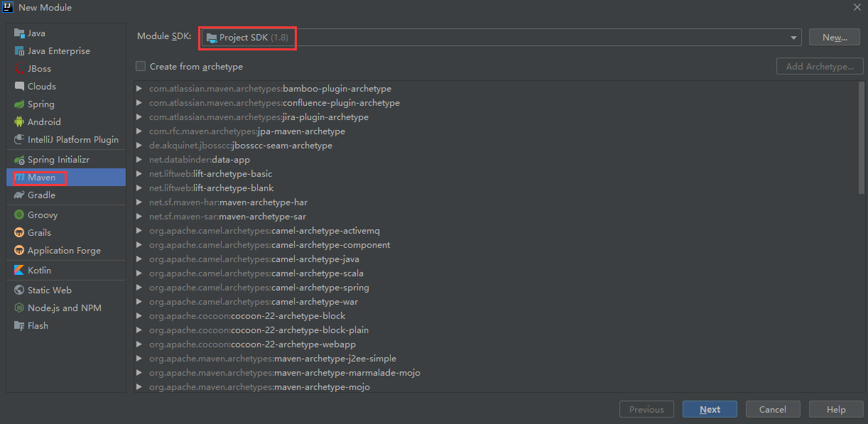Click the Grails icon
This screenshot has height=424, width=868.
point(19,233)
